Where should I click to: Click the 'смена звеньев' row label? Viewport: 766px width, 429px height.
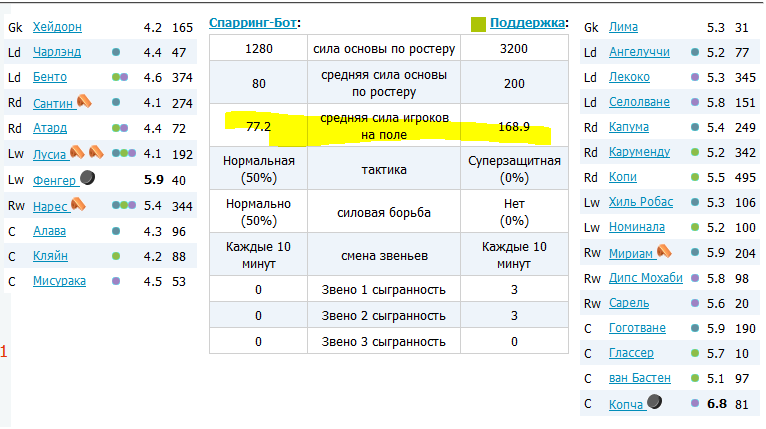[x=384, y=256]
